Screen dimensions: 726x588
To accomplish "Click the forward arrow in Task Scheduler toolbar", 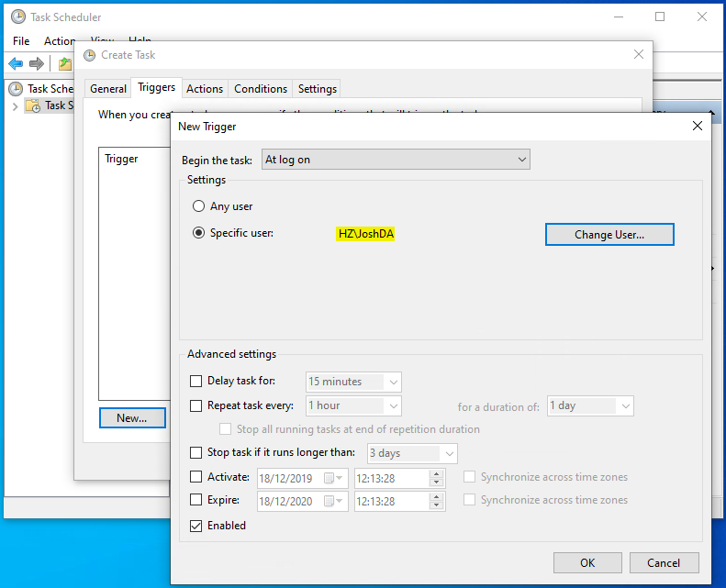I will [x=37, y=63].
